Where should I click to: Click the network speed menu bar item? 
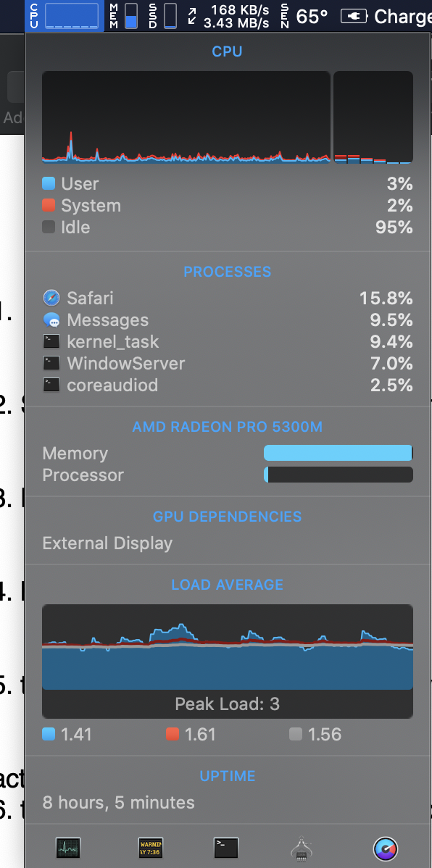[x=229, y=17]
